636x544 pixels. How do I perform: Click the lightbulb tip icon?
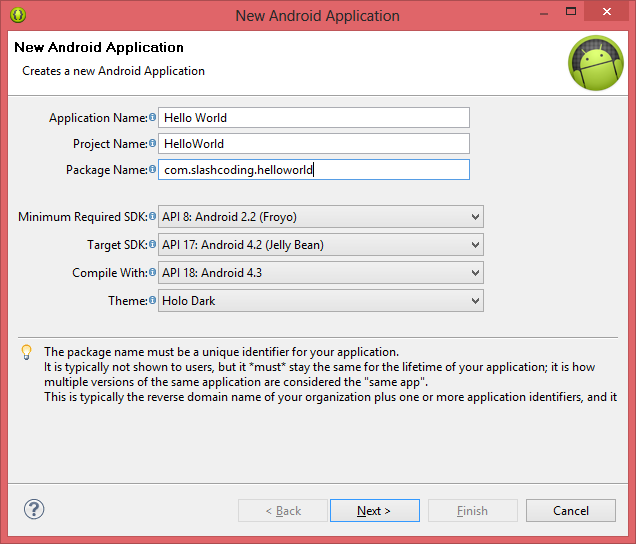[26, 352]
